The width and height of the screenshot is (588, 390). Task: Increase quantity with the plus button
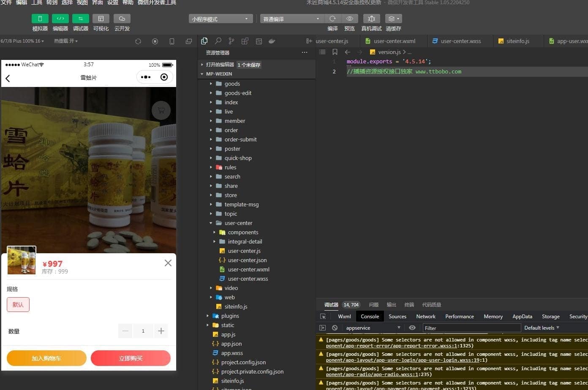pos(161,331)
